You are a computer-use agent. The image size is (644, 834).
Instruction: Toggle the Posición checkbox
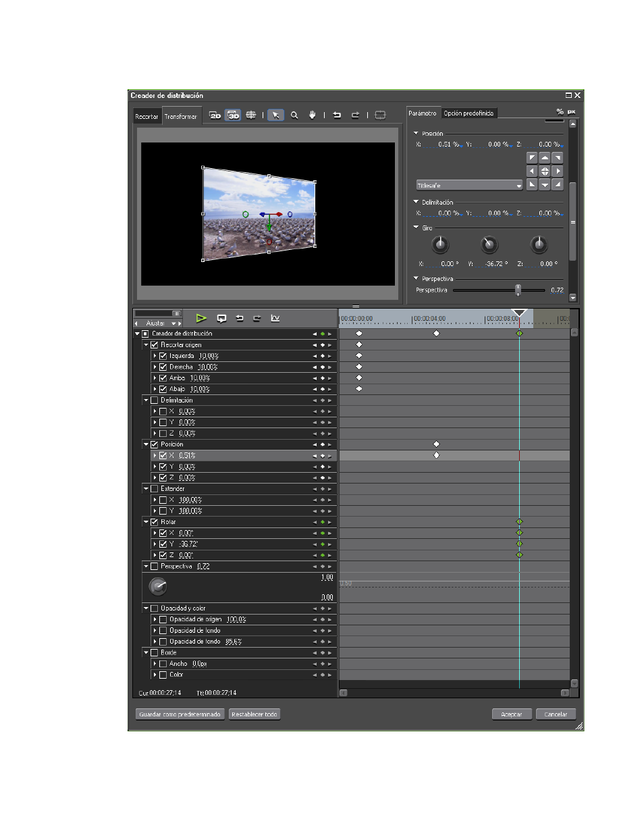[x=155, y=444]
